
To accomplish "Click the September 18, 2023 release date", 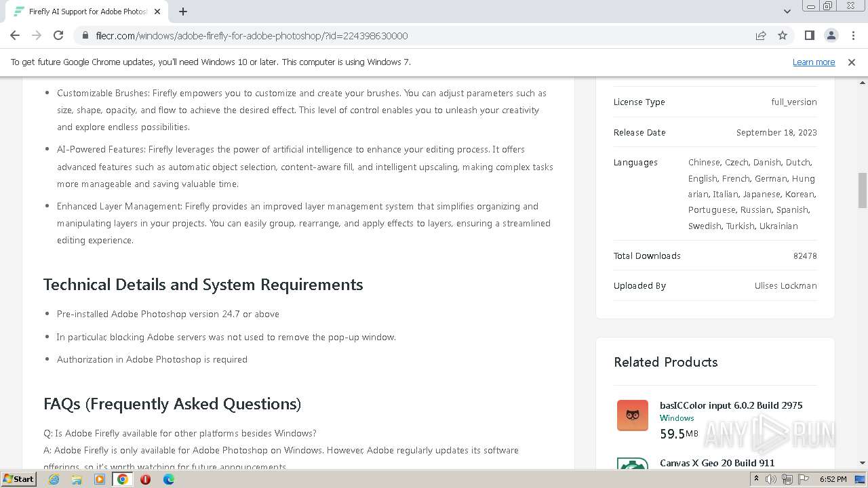I will pyautogui.click(x=776, y=132).
